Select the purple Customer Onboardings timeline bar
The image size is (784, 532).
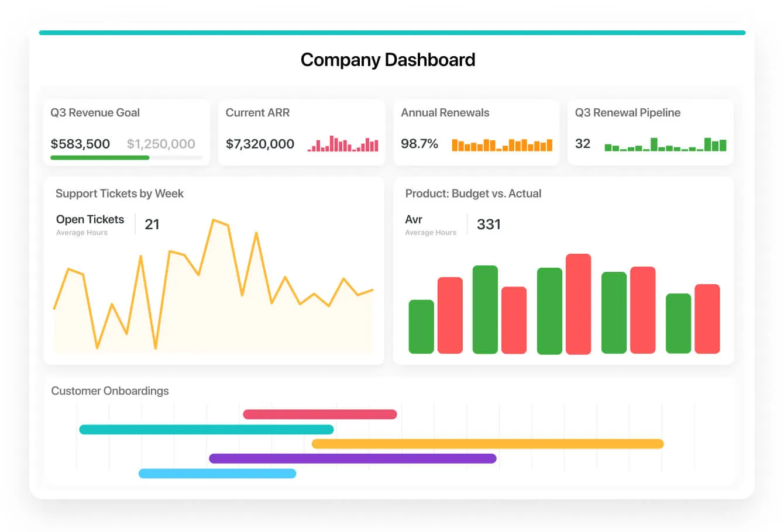(x=353, y=458)
